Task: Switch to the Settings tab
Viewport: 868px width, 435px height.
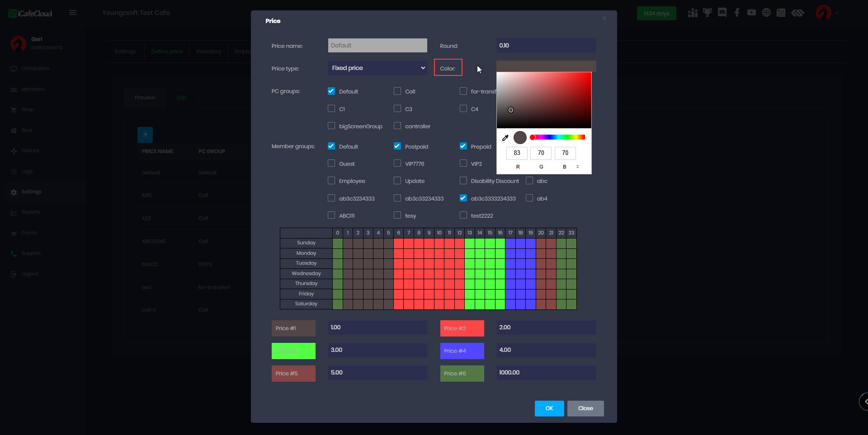Action: (125, 51)
